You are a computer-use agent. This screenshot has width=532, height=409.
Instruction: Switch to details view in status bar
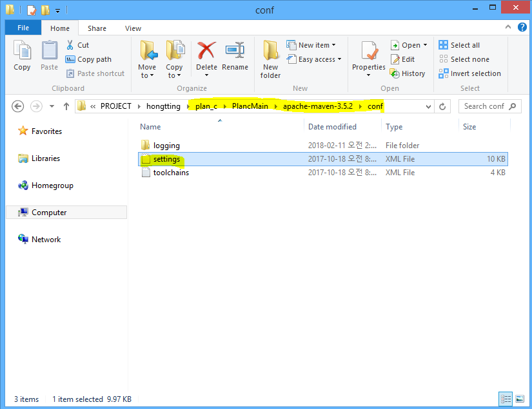pos(506,399)
